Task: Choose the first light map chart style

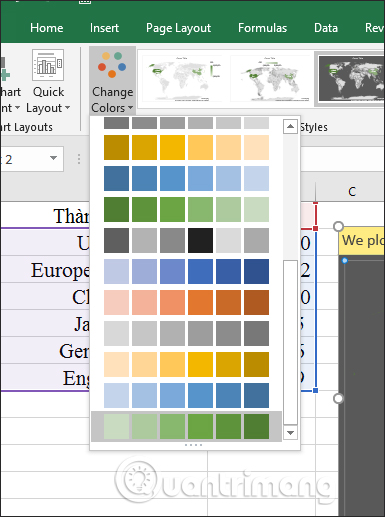Action: (x=182, y=79)
